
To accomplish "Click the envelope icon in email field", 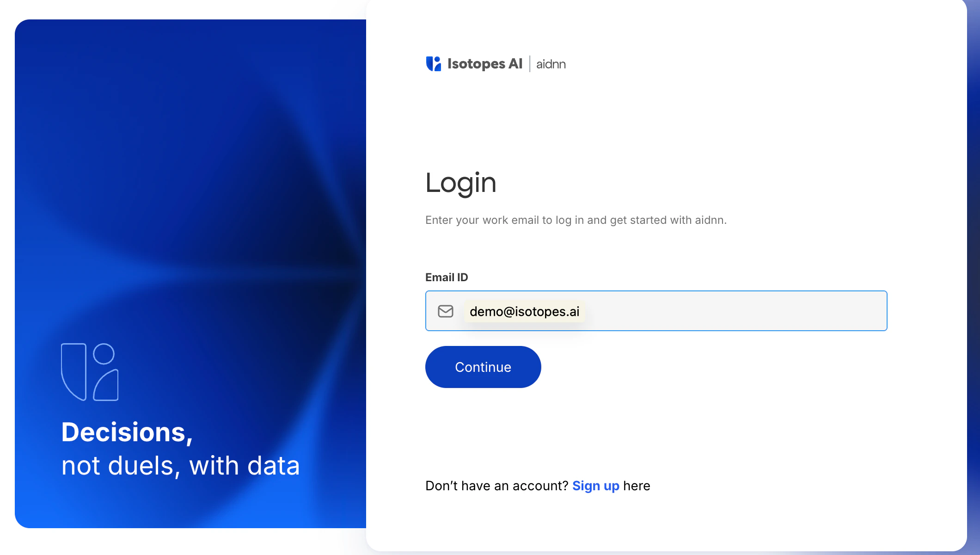I will click(446, 311).
